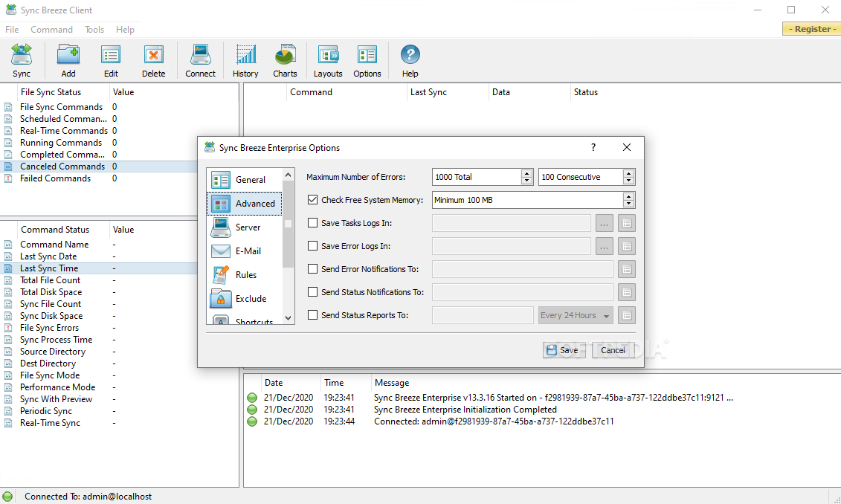Decrease the 1000 Total errors spinner

pos(526,181)
